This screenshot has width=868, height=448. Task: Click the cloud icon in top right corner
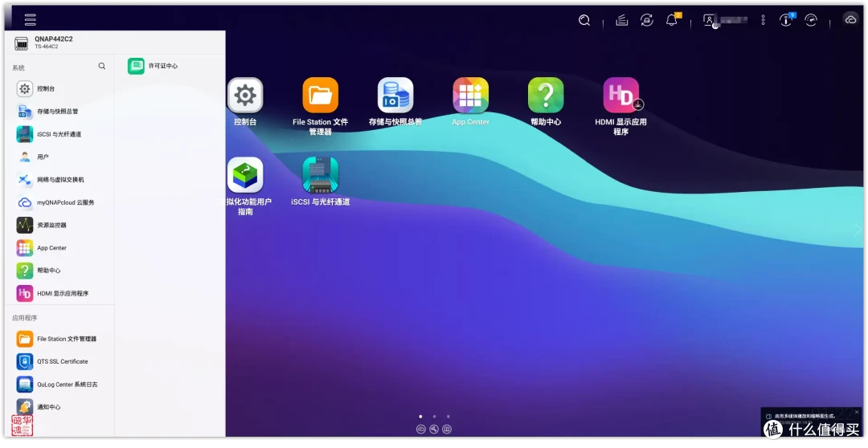850,20
